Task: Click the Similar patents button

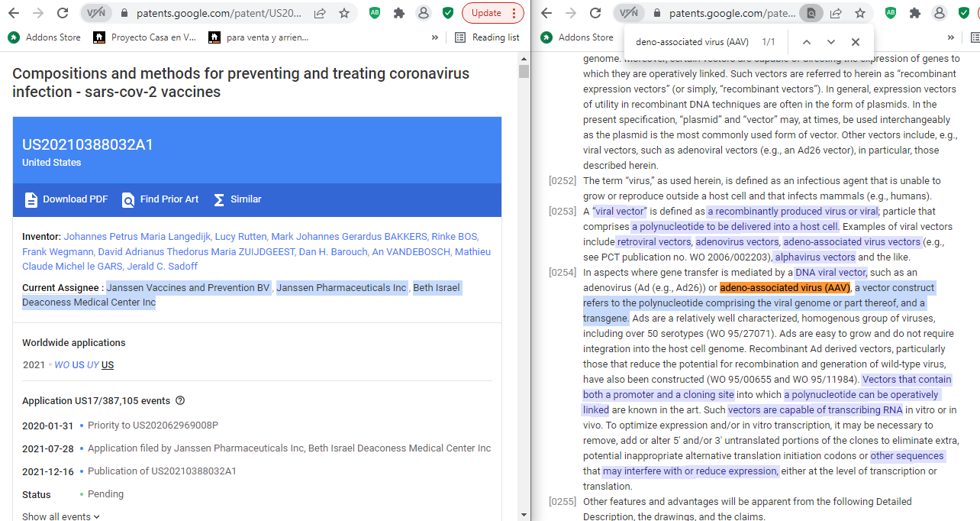Action: click(x=237, y=199)
